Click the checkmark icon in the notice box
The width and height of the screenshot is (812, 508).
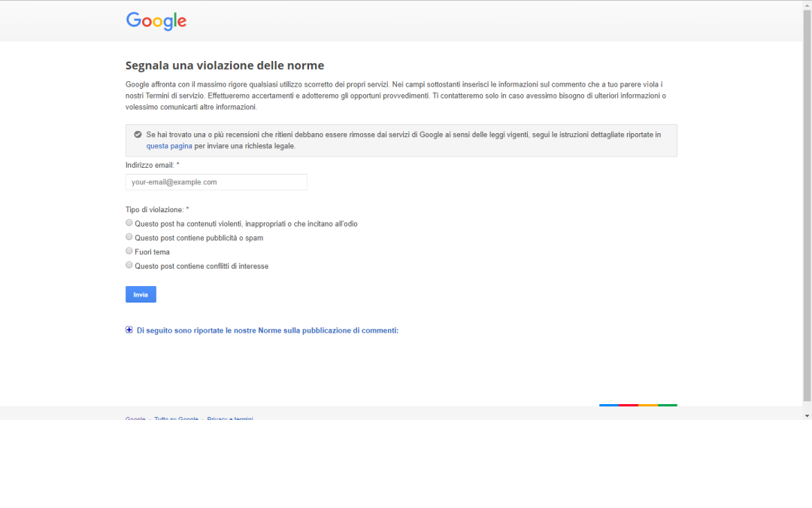[x=138, y=135]
